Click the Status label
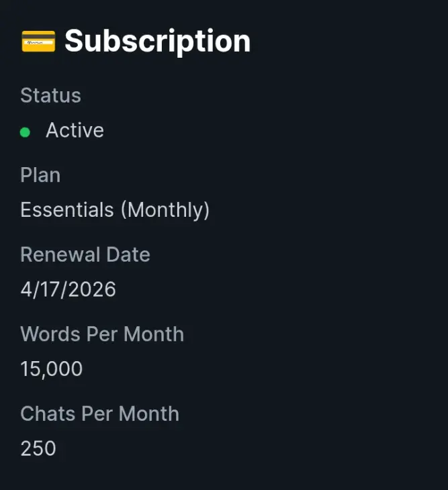 [x=50, y=95]
